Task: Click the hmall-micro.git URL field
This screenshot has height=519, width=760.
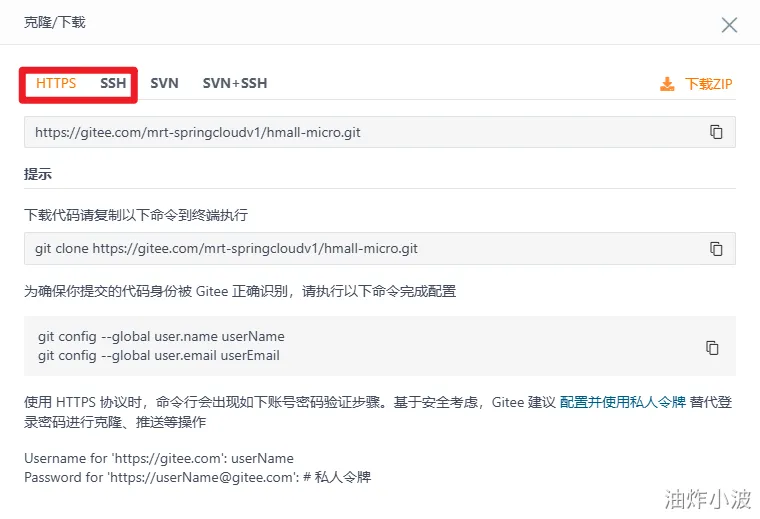Action: click(x=380, y=132)
